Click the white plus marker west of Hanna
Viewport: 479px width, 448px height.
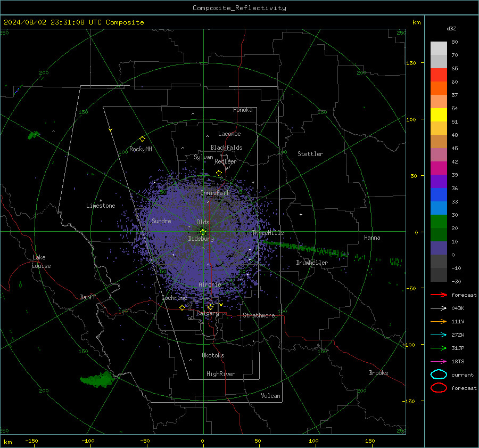(301, 214)
